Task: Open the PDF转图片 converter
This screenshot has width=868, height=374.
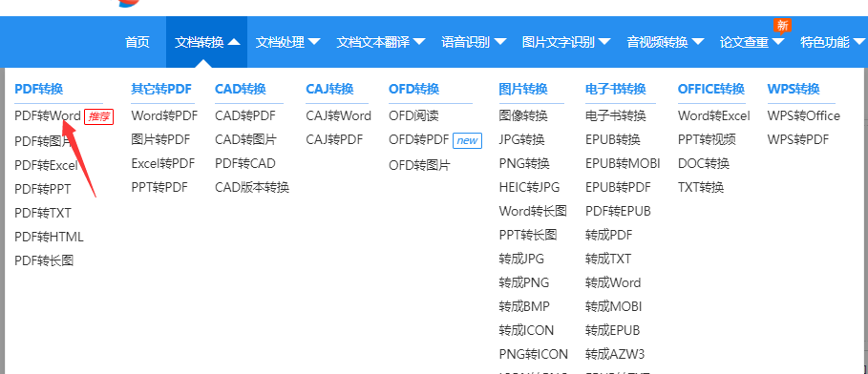Action: click(x=43, y=141)
